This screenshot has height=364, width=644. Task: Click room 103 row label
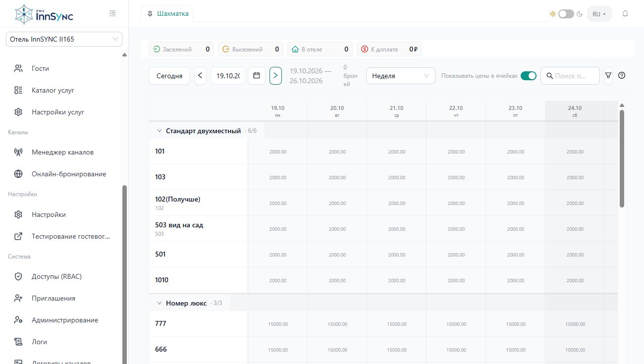(198, 177)
